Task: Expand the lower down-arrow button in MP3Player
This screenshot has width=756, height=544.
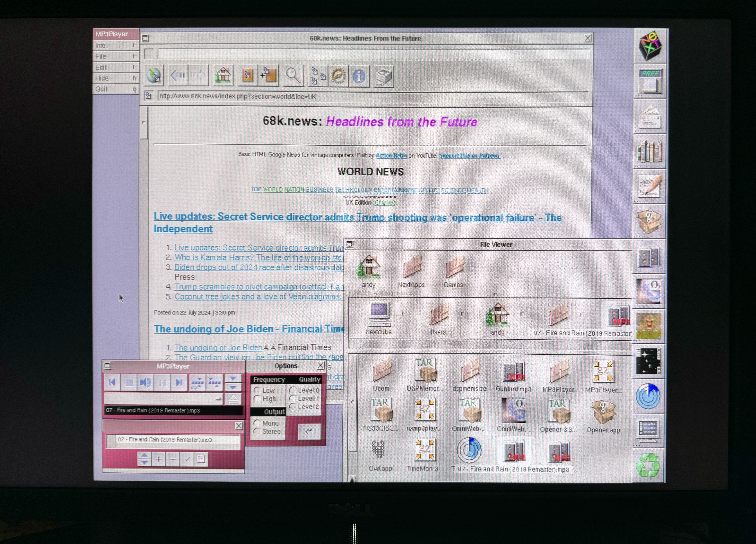Action: tap(233, 387)
